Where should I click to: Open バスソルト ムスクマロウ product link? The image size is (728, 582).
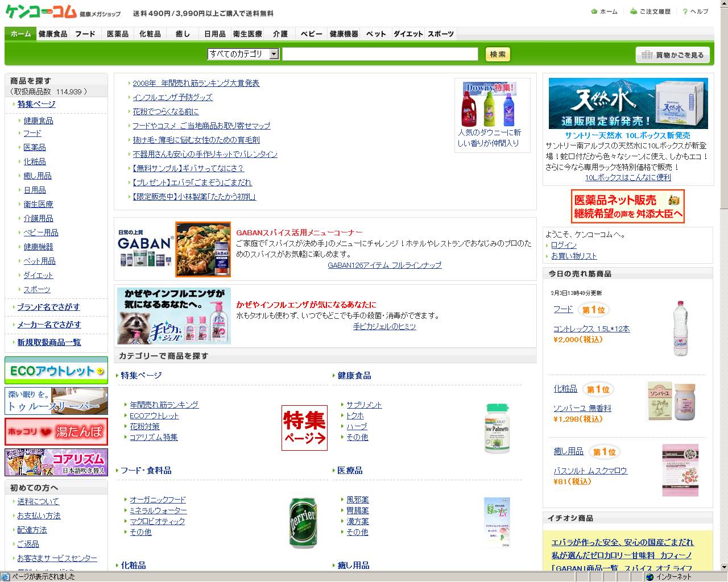[x=590, y=471]
